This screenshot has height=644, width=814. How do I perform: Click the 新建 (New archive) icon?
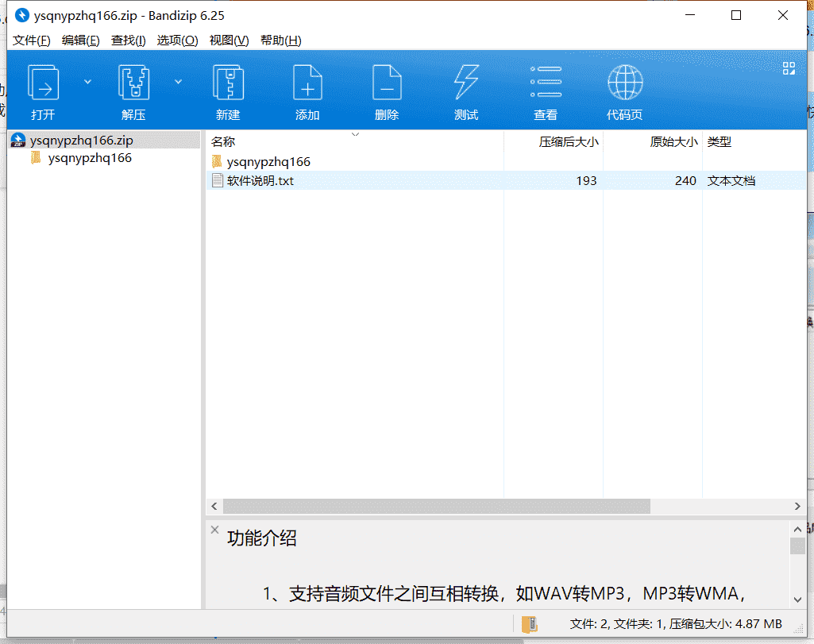tap(229, 83)
